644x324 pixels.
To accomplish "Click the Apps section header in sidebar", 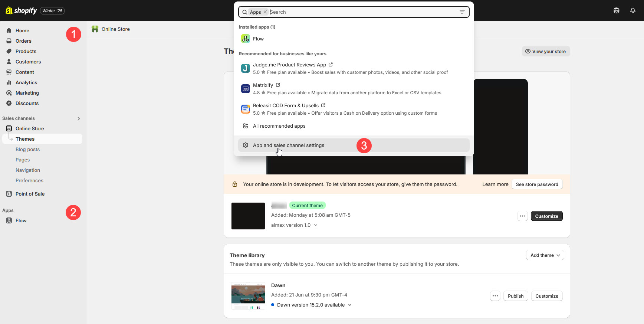I will click(x=8, y=210).
